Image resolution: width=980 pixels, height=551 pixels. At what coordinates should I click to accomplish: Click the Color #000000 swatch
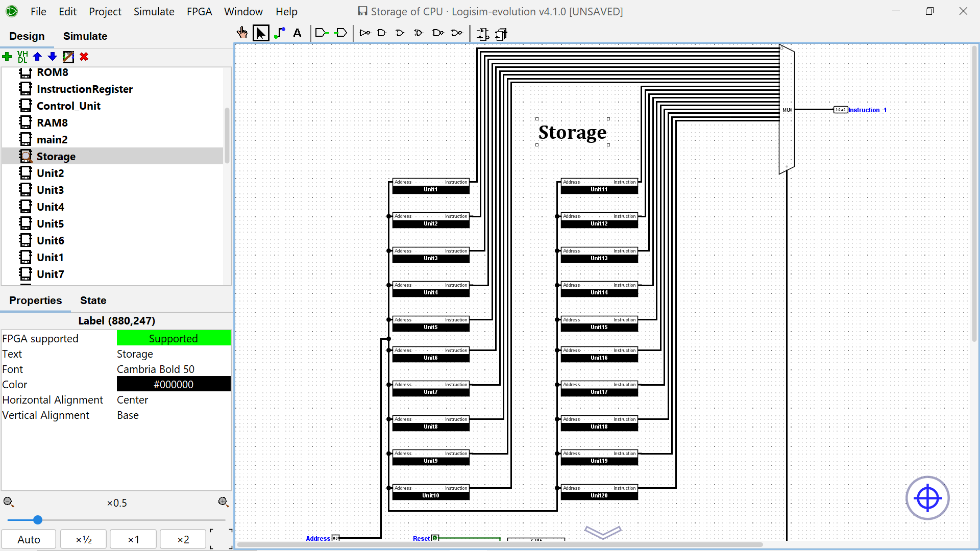point(174,384)
